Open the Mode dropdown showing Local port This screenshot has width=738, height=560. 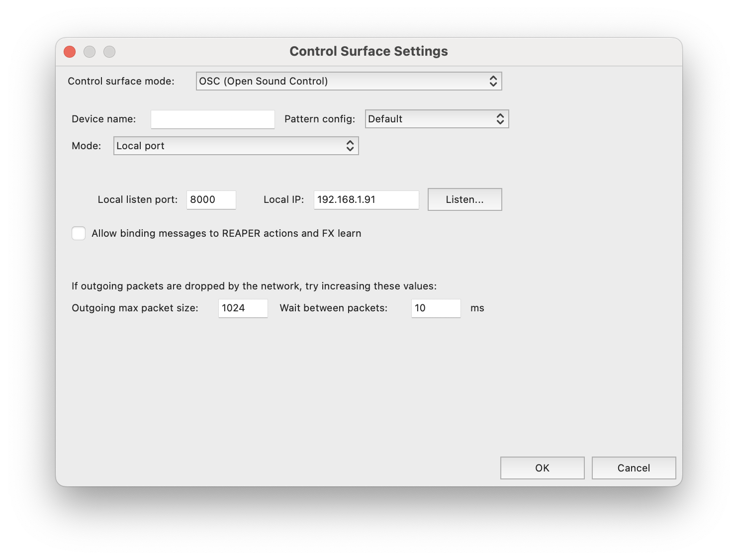[x=236, y=146]
